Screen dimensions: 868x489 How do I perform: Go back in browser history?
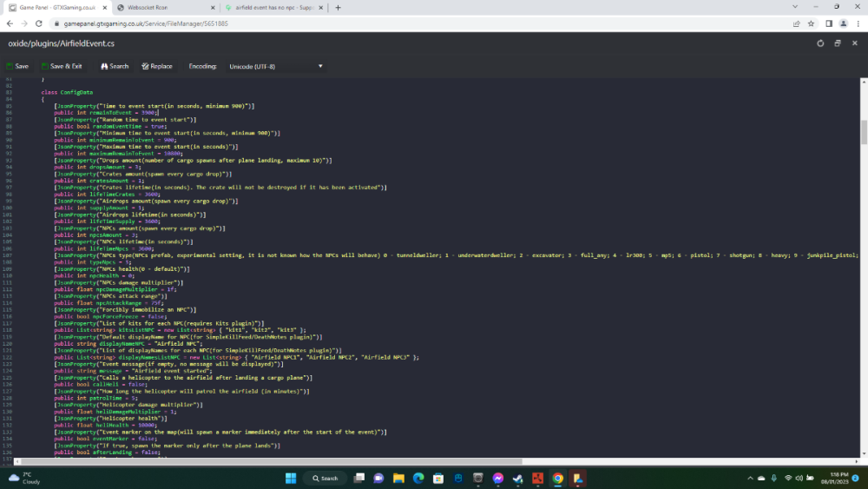pos(10,23)
